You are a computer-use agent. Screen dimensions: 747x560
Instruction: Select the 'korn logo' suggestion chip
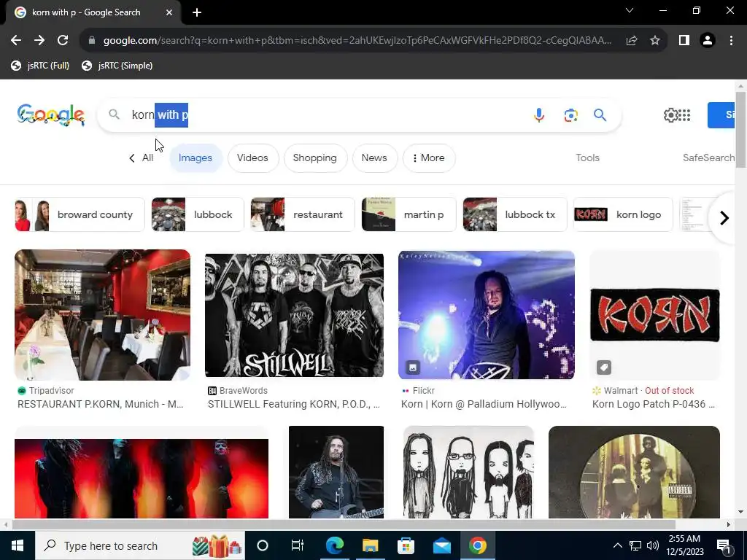click(623, 215)
